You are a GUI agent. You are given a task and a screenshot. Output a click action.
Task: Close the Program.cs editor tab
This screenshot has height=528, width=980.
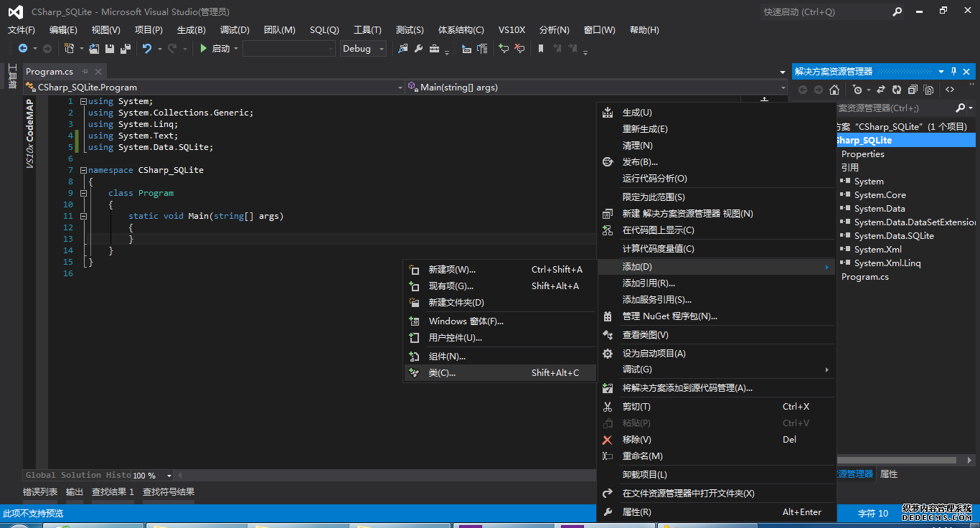point(97,72)
